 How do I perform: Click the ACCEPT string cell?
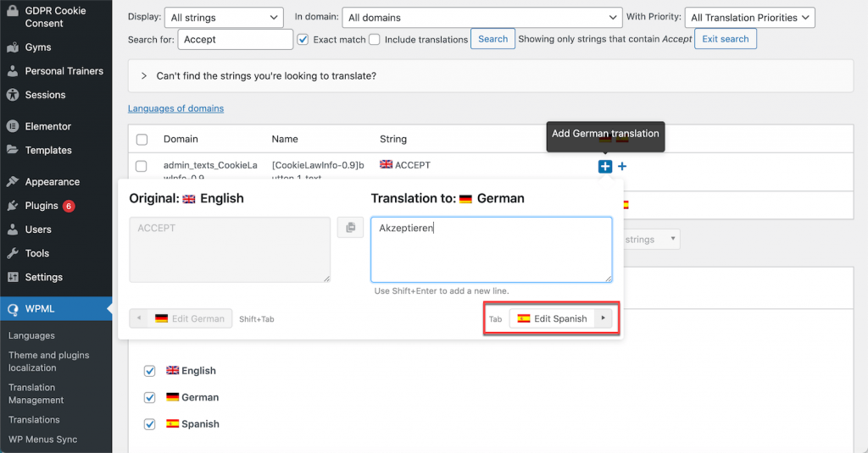point(413,165)
